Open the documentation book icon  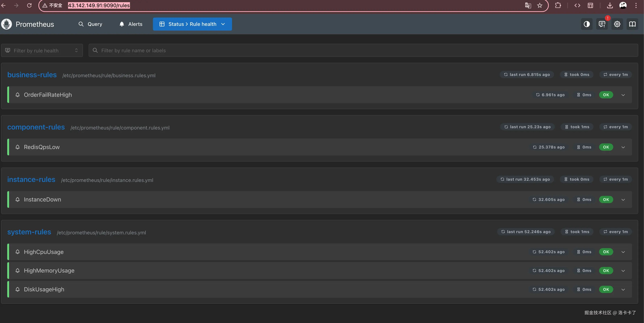pyautogui.click(x=632, y=24)
